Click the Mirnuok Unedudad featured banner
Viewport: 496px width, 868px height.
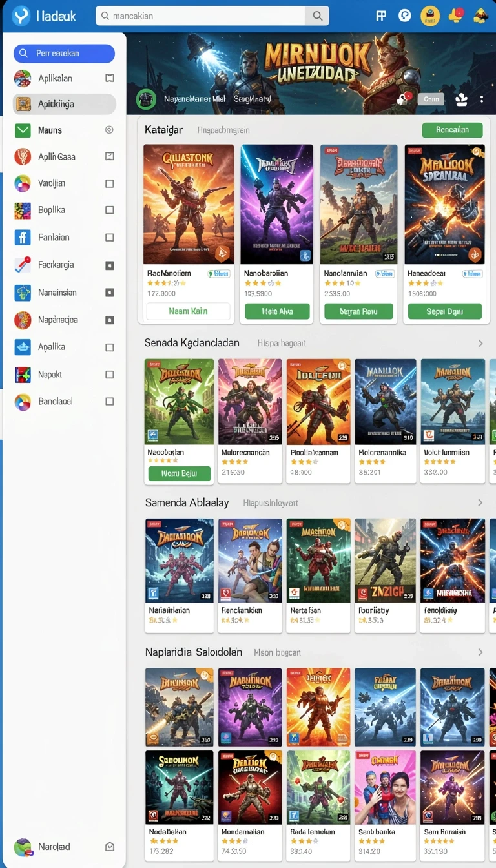click(311, 73)
